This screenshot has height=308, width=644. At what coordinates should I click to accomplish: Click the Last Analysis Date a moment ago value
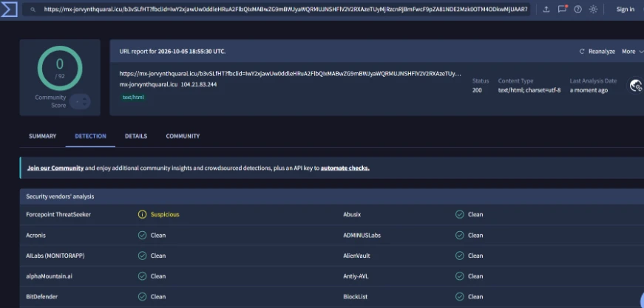(x=589, y=90)
